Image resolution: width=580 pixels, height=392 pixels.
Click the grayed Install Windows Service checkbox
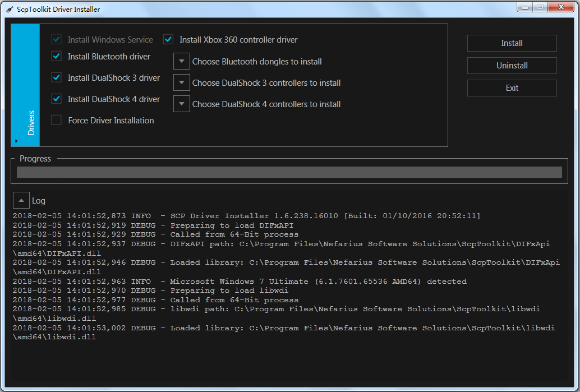click(x=56, y=39)
